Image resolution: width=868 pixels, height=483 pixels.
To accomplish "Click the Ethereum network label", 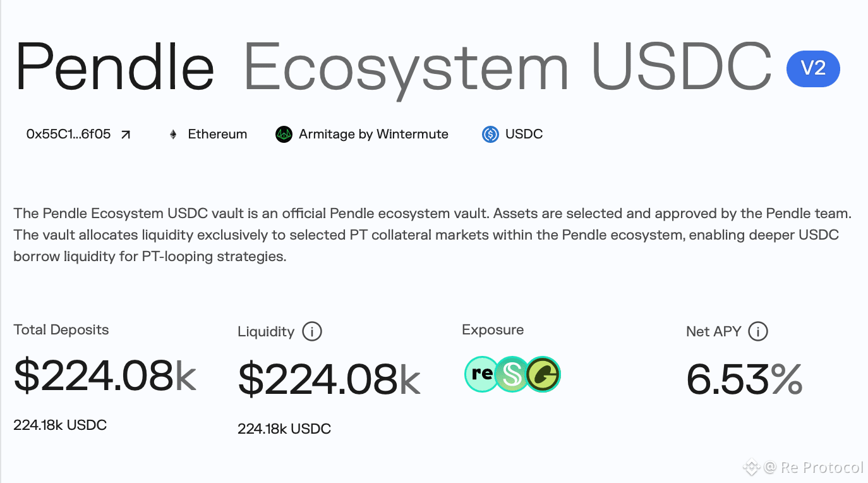I will 217,135.
